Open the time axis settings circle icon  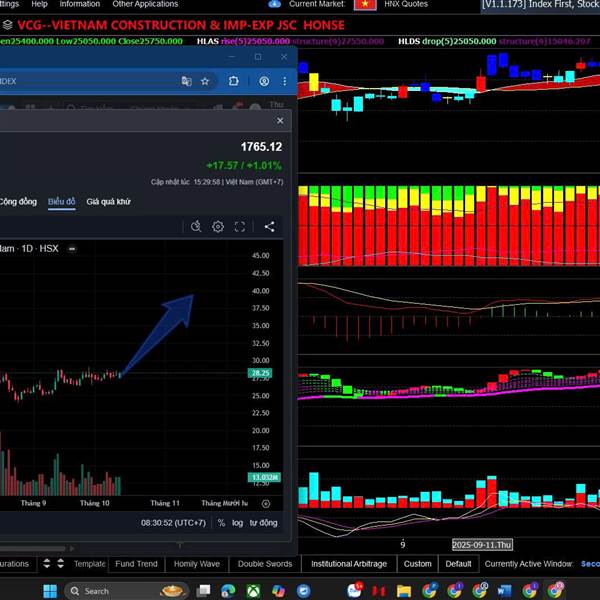(x=266, y=504)
